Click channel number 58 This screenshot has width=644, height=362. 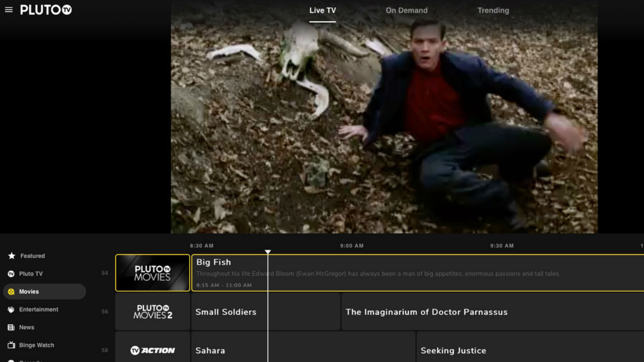click(x=105, y=350)
